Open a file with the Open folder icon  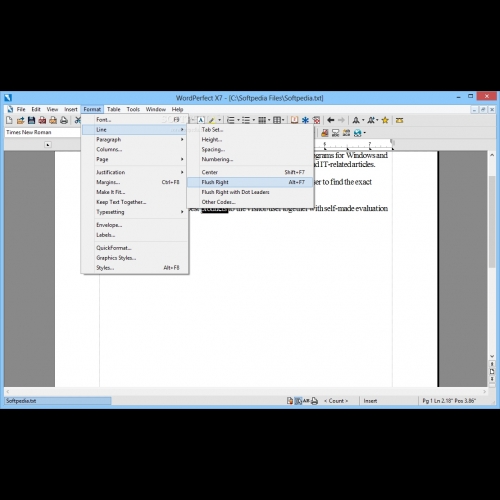coord(21,120)
